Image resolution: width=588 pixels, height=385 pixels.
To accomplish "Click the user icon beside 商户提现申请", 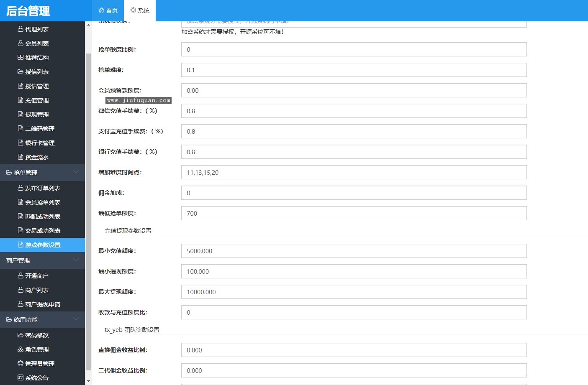I will click(21, 304).
